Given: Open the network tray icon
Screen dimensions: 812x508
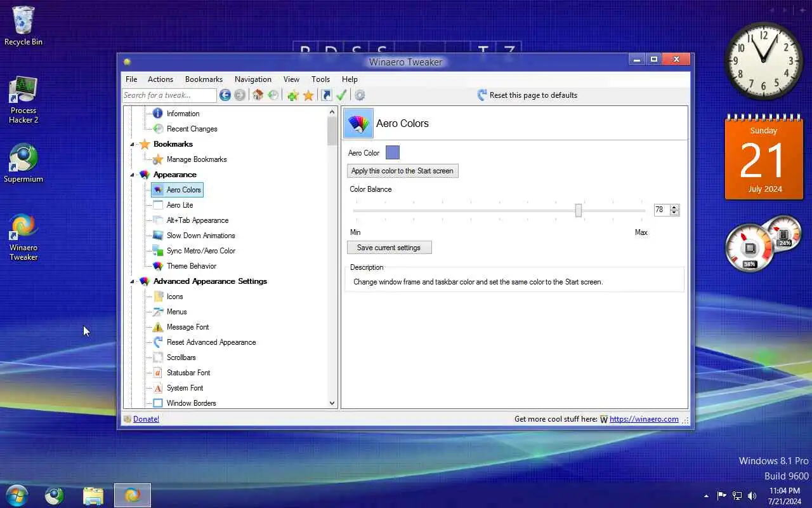Looking at the screenshot, I should tap(737, 496).
